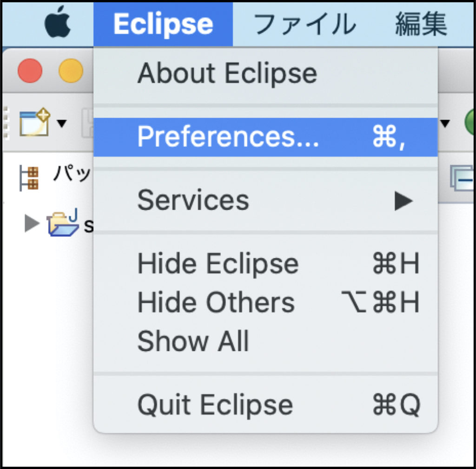Screen dimensions: 476x469
Task: Open the 編集 menu in menu bar
Action: click(421, 23)
